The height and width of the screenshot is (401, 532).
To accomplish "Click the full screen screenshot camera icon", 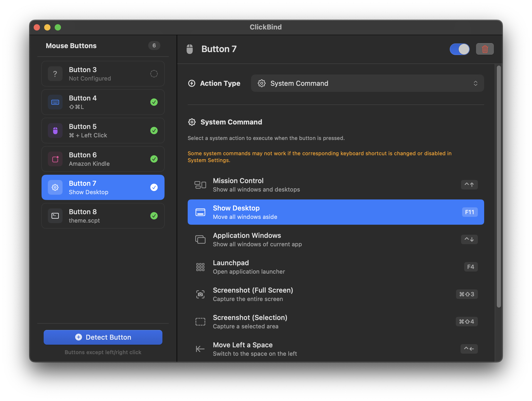I will tap(200, 294).
